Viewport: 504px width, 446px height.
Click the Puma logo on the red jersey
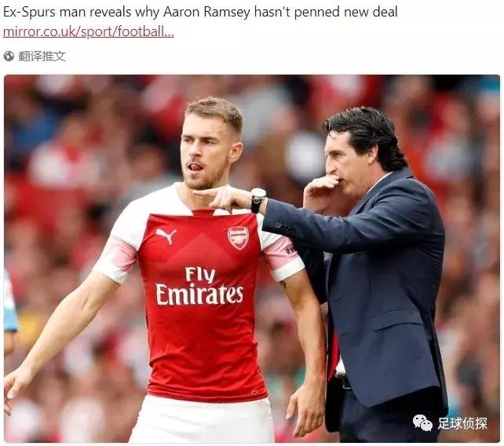[x=165, y=235]
